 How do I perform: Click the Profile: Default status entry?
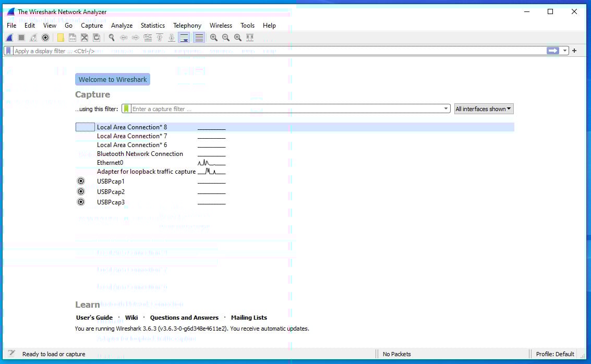click(x=555, y=354)
